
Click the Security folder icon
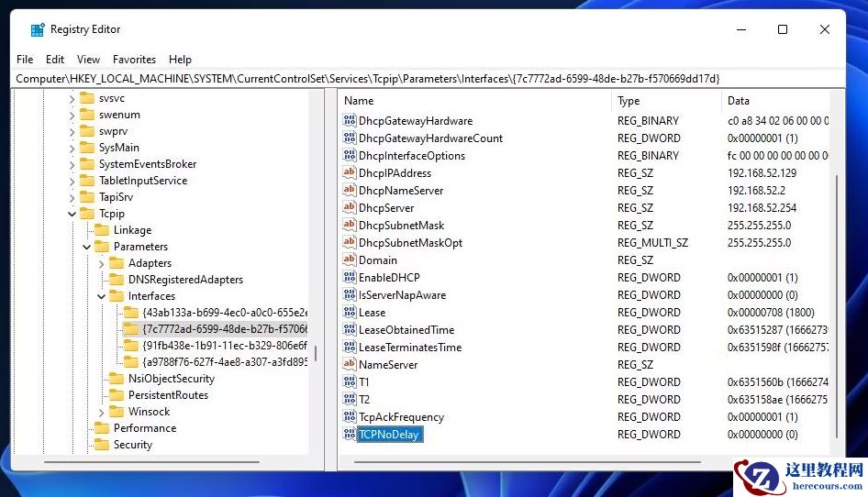(102, 445)
